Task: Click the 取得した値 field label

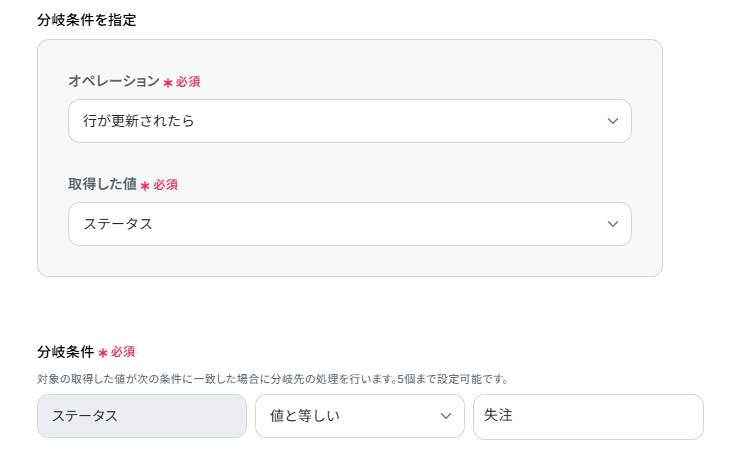Action: [102, 184]
